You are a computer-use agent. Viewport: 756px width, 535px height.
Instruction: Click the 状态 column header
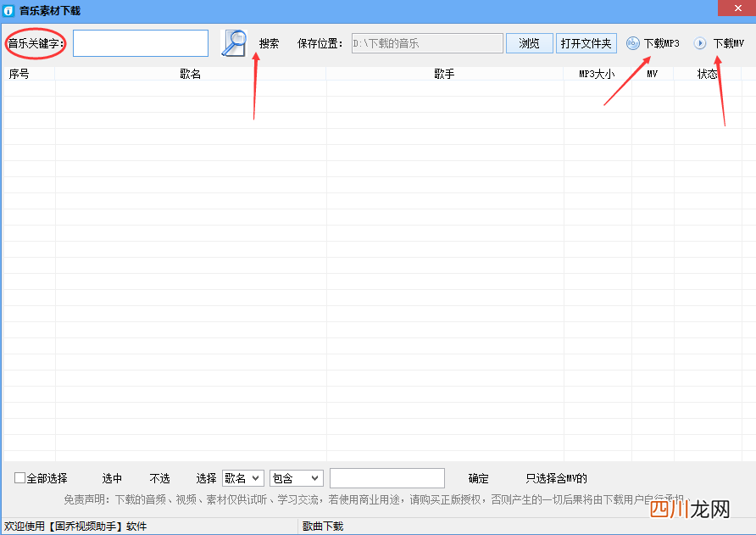tap(708, 74)
